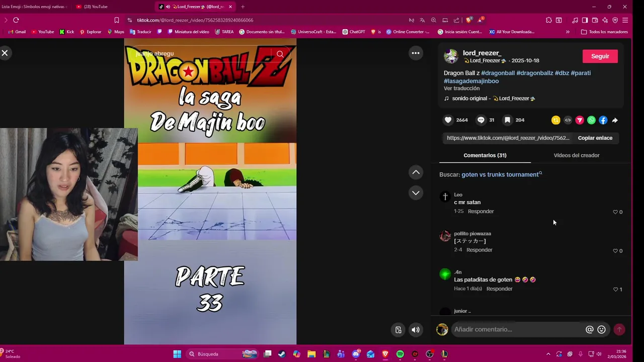Screen dimensions: 644x362
Task: Open the ChatGPT bookmark
Action: pyautogui.click(x=354, y=32)
